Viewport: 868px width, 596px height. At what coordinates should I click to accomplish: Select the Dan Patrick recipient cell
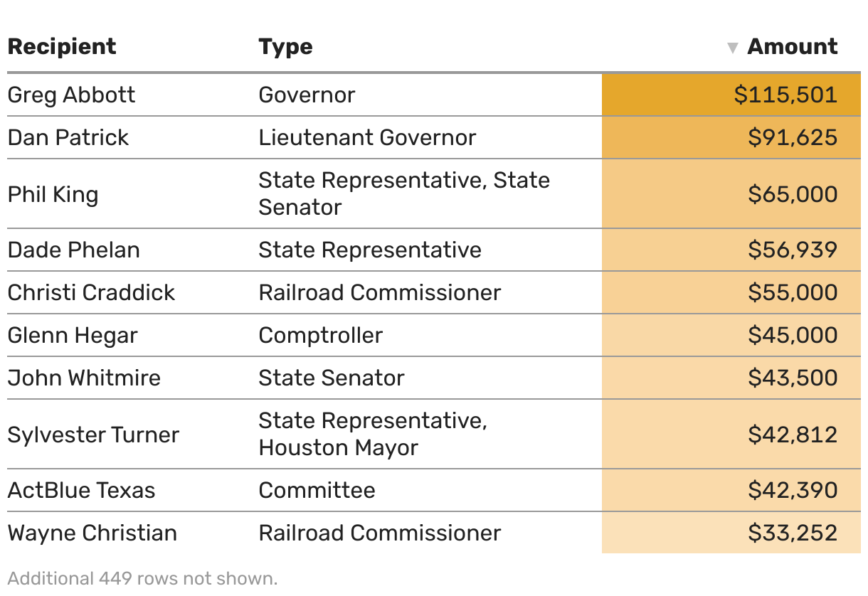(x=68, y=137)
